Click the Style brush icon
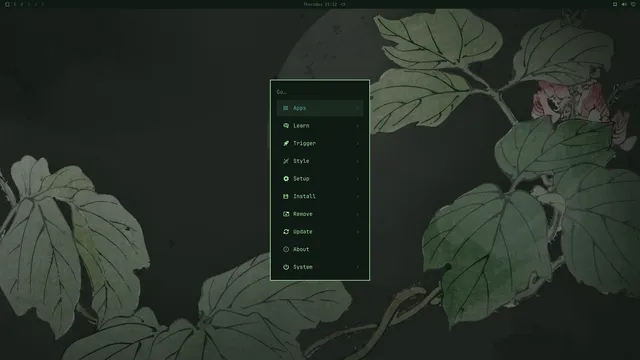The height and width of the screenshot is (360, 640). pyautogui.click(x=286, y=161)
